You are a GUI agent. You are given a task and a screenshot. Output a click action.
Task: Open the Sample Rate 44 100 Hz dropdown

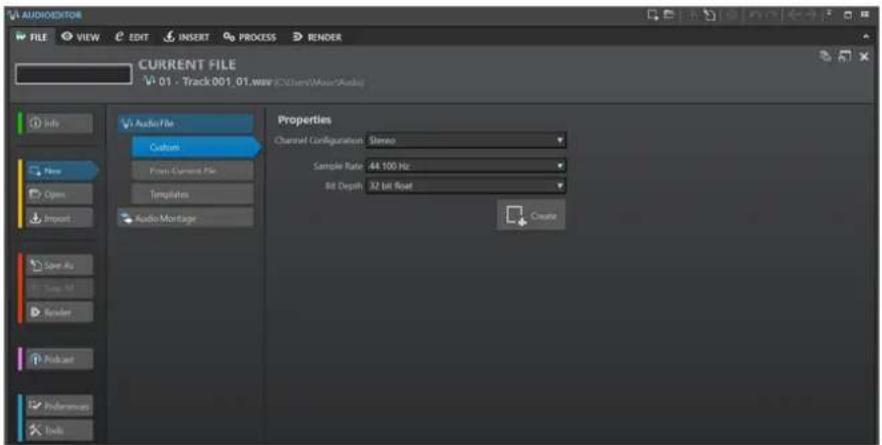[x=466, y=166]
